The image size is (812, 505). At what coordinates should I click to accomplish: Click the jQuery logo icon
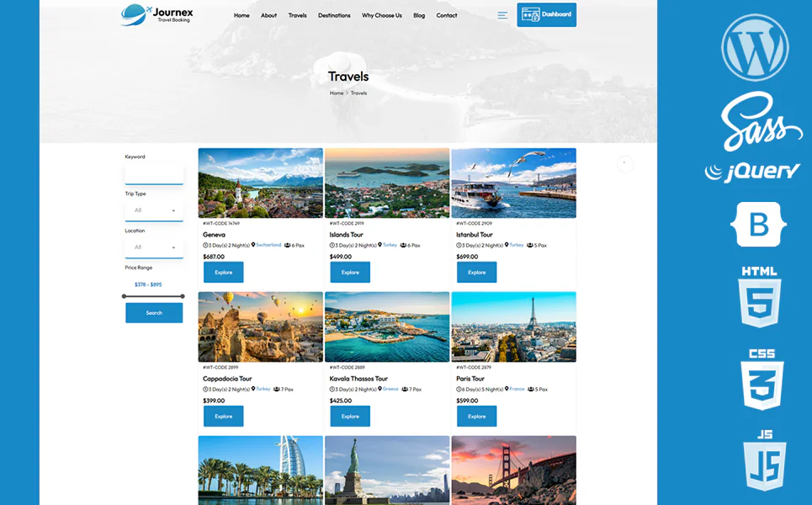(x=752, y=172)
